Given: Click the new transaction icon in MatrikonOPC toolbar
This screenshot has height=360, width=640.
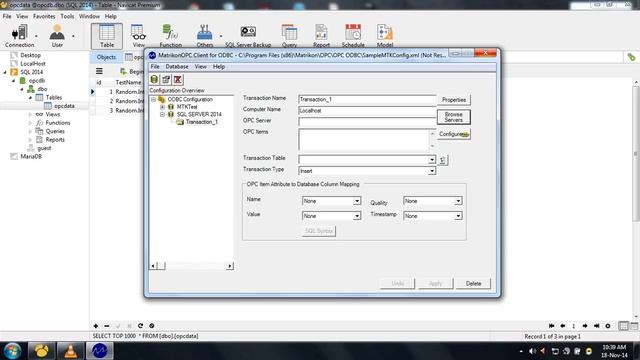Looking at the screenshot, I should coord(166,80).
